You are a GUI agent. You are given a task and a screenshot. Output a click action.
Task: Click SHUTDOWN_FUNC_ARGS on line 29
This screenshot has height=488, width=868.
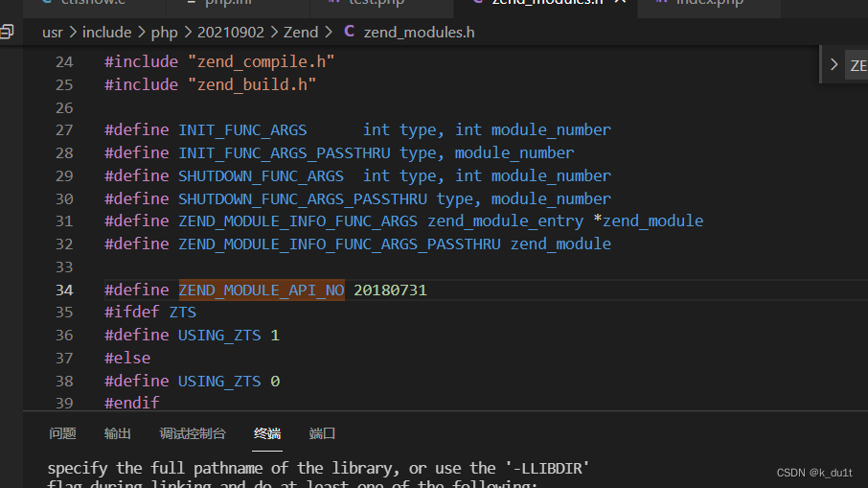tap(261, 176)
